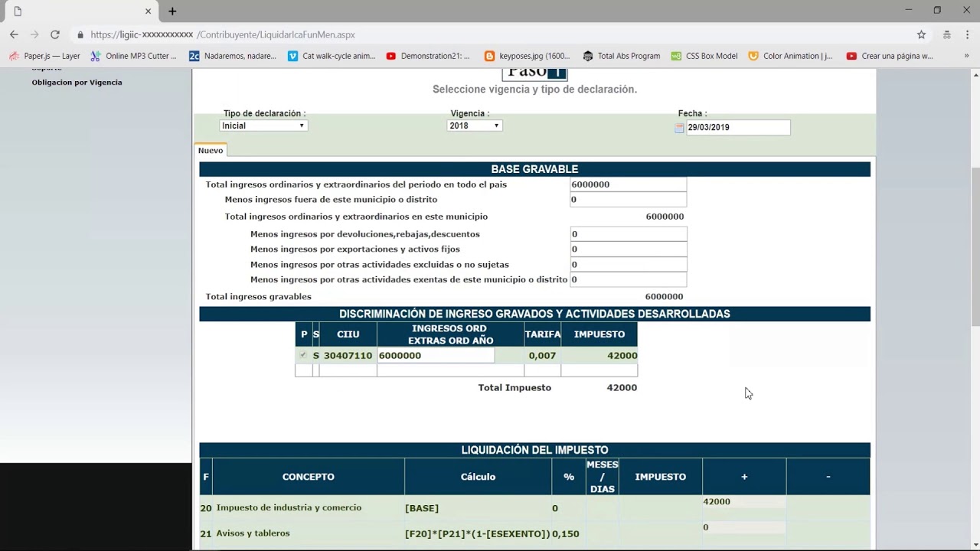Select the Nuevo tab

pos(211,151)
